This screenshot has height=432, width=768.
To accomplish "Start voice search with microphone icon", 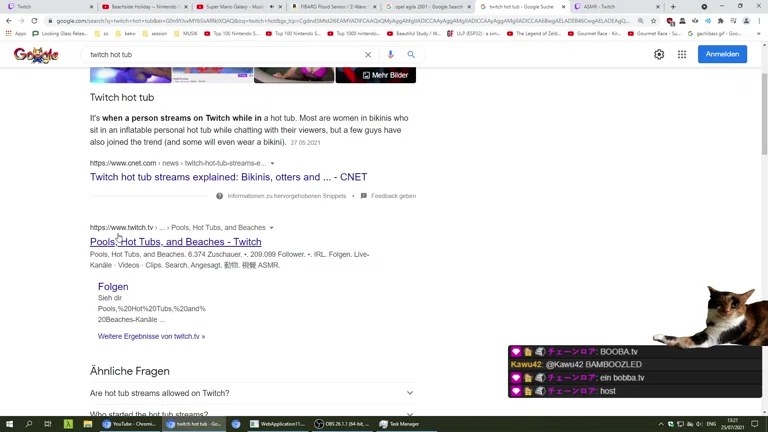I will (x=390, y=55).
